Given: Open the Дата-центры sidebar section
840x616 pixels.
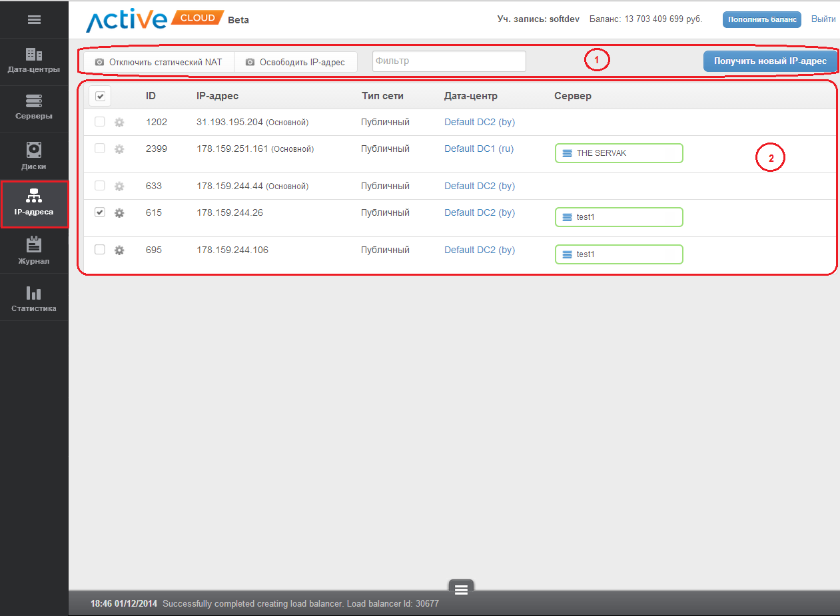Looking at the screenshot, I should click(34, 61).
